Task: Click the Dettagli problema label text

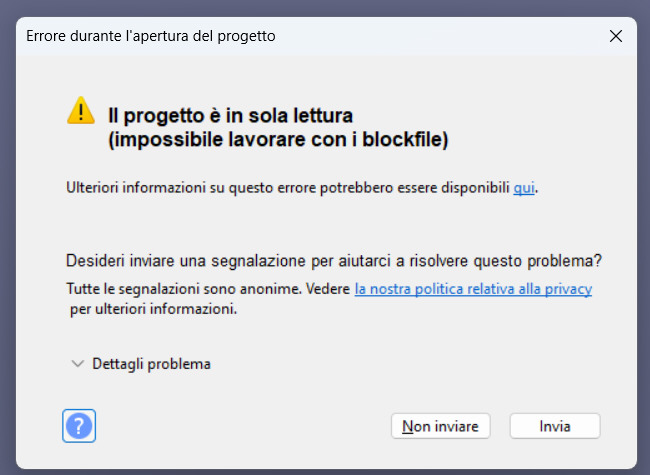Action: click(x=151, y=364)
